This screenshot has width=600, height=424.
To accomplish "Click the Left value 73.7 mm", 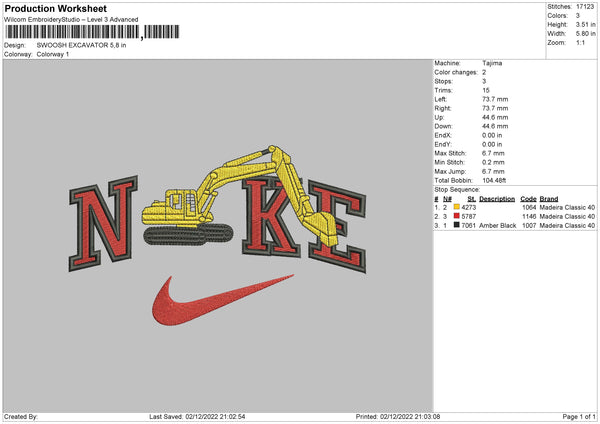I will point(495,99).
